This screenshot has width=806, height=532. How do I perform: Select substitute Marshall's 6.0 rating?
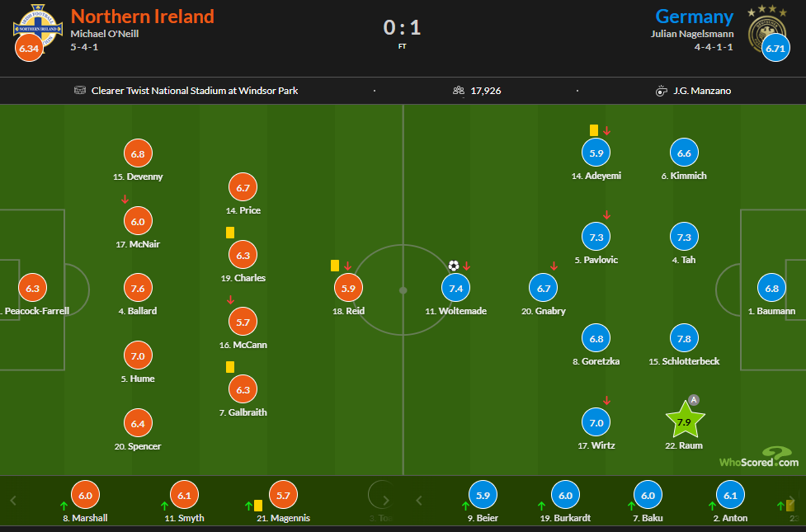tap(86, 495)
